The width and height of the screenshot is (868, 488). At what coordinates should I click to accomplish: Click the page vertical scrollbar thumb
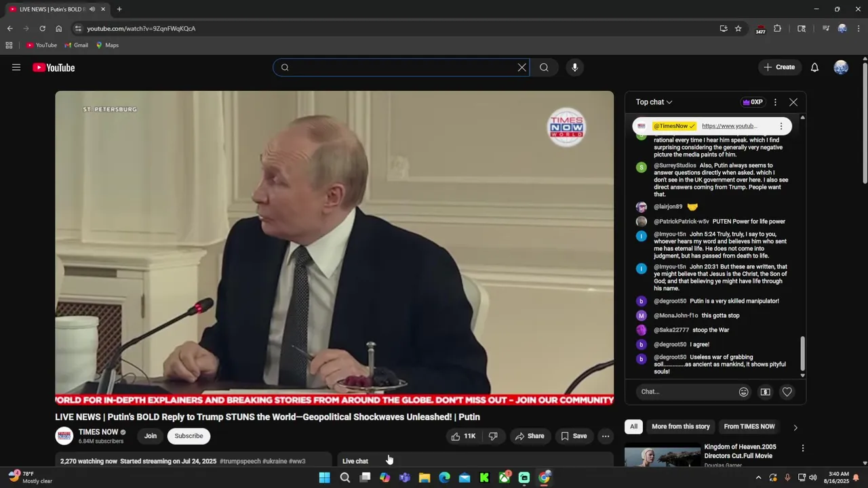pos(865,122)
